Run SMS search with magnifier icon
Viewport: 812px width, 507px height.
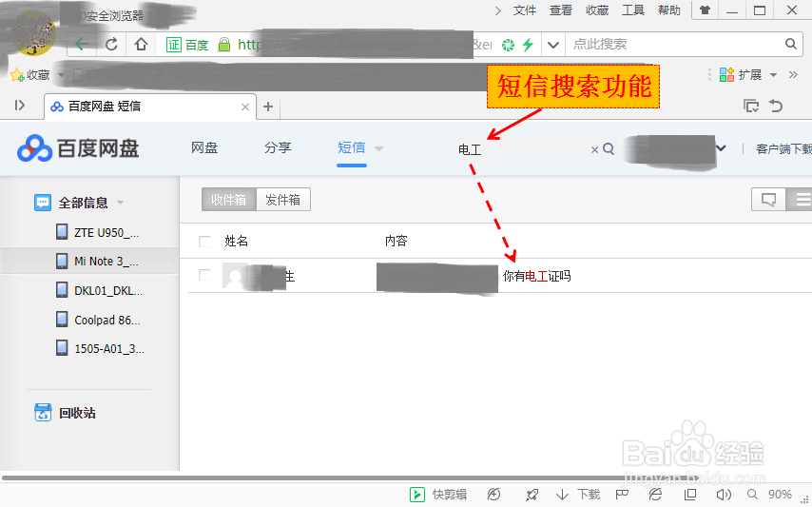pyautogui.click(x=609, y=149)
